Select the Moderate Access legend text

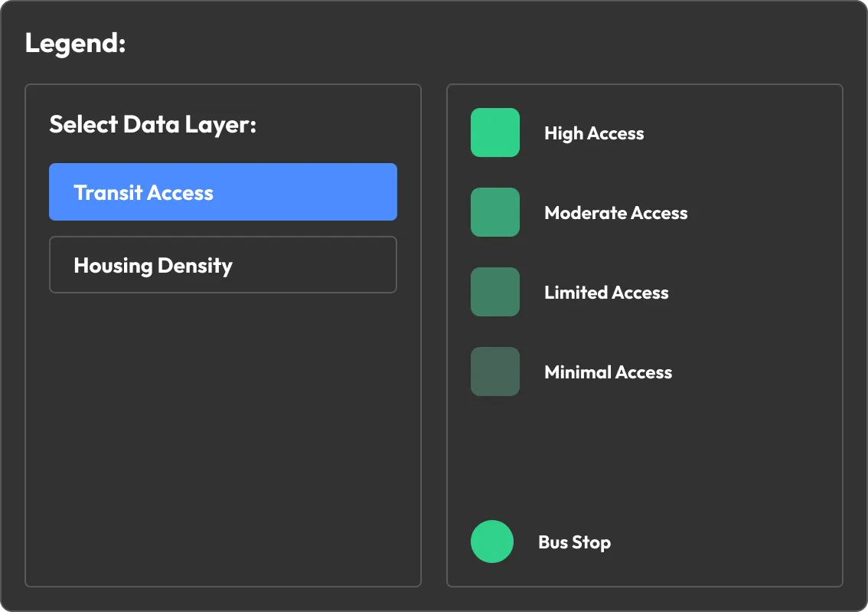[615, 213]
